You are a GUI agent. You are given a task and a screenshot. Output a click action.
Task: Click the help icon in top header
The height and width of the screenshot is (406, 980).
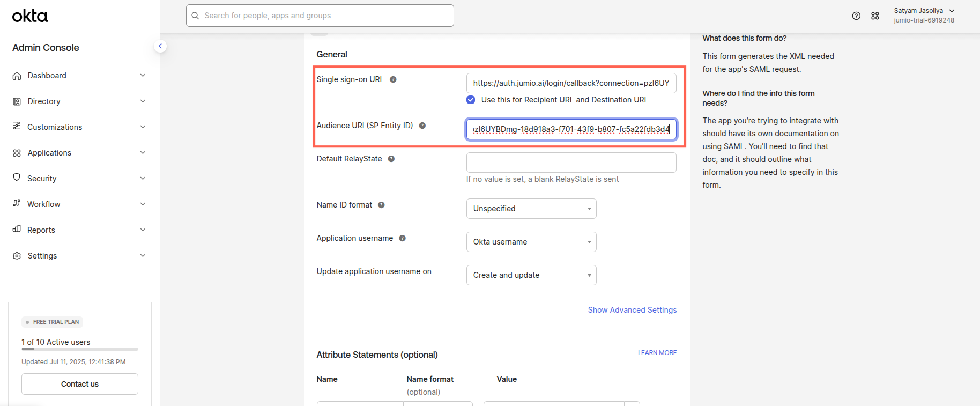(x=856, y=16)
